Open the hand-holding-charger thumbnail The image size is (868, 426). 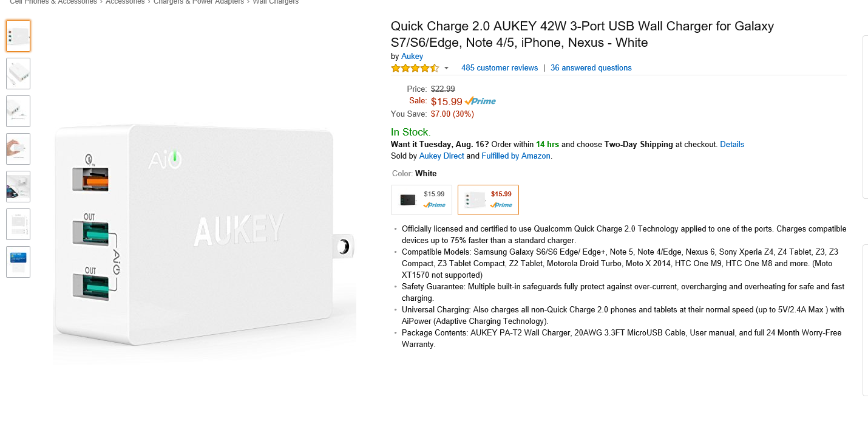18,149
